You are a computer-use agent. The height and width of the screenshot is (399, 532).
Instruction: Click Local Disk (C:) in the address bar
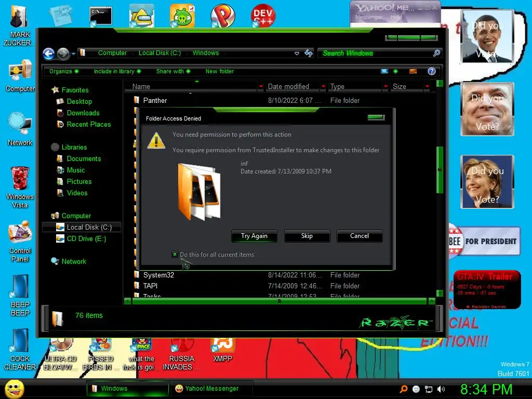pos(159,53)
